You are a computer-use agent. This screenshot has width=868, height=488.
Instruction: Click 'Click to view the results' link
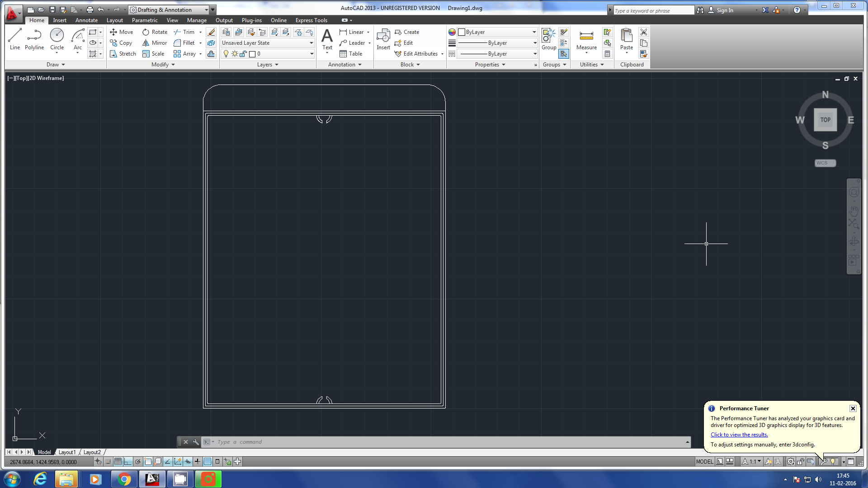tap(739, 435)
